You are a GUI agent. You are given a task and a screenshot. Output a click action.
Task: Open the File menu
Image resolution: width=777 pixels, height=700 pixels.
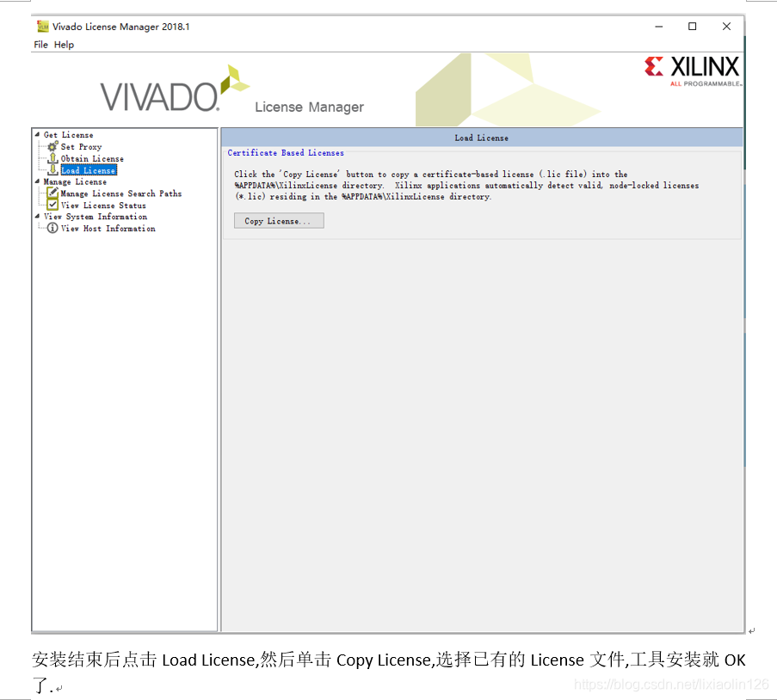click(x=40, y=45)
